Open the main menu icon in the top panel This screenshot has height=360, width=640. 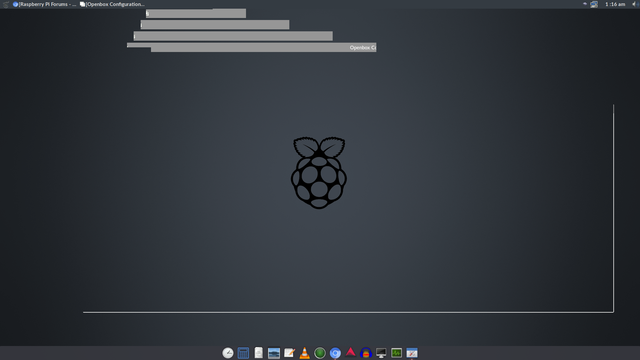tap(6, 4)
